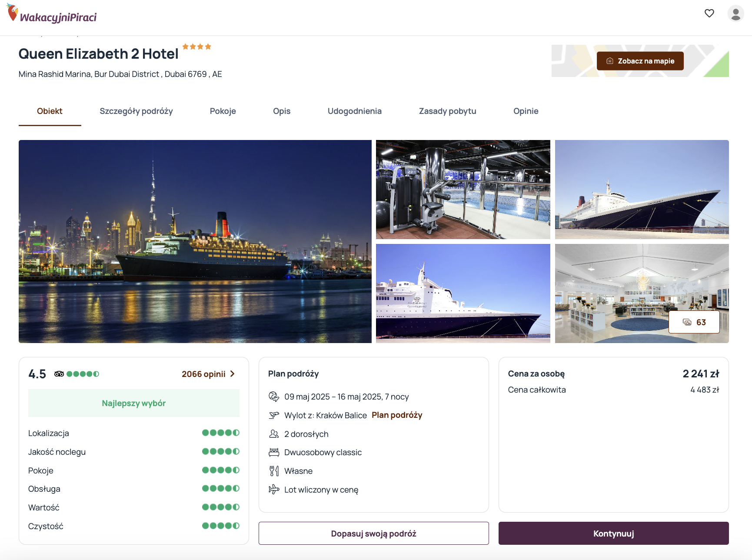Click the Dwuosobowy classic room text
This screenshot has width=752, height=560.
point(323,453)
